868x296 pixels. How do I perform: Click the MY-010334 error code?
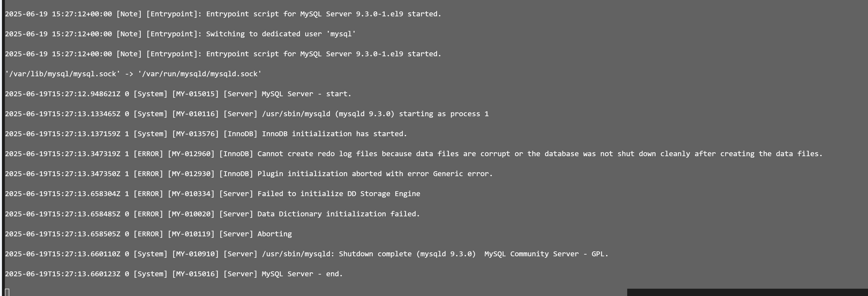[191, 193]
